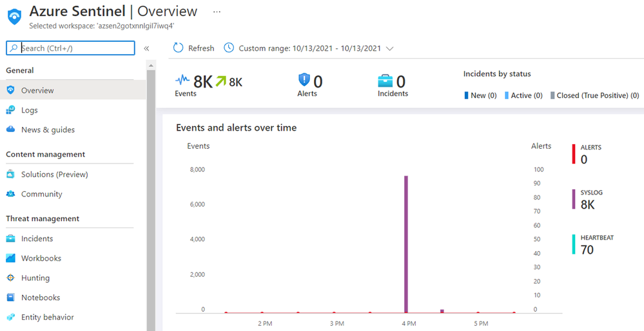Image resolution: width=644 pixels, height=331 pixels.
Task: Expand the custom range dropdown chevron
Action: point(390,48)
